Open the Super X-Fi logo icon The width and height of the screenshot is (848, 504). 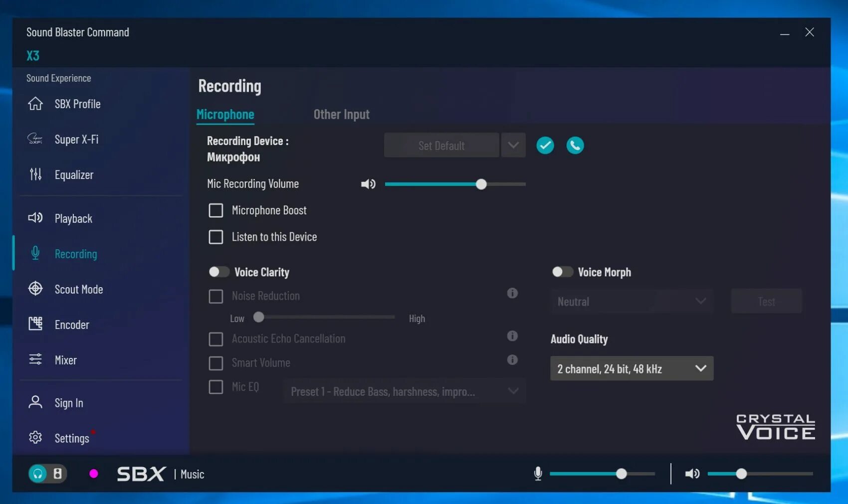click(x=35, y=139)
